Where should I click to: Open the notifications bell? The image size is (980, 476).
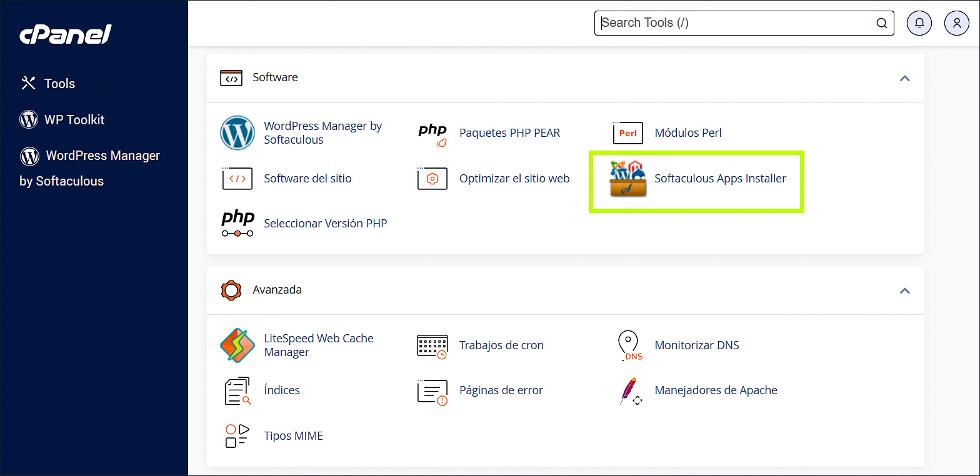(919, 23)
